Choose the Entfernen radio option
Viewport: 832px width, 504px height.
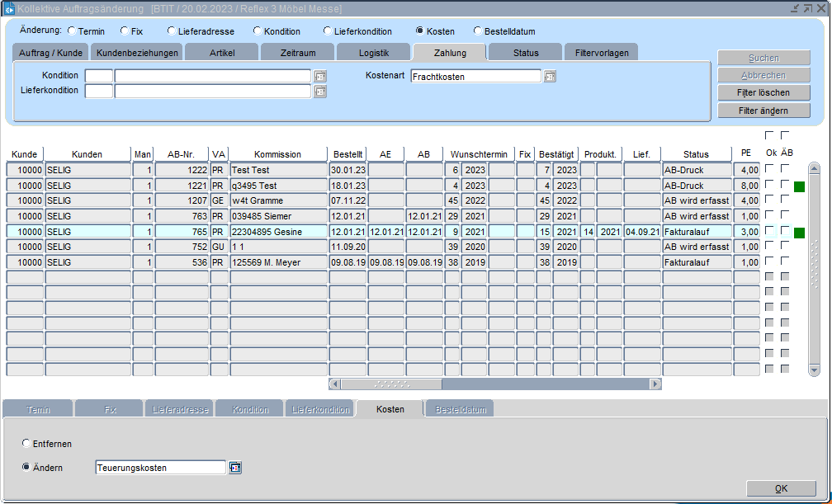coord(27,444)
